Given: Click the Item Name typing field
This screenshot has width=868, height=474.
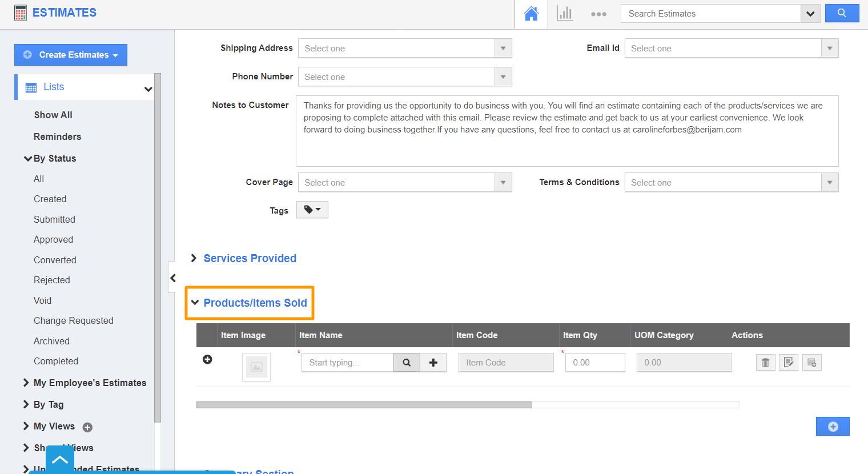Looking at the screenshot, I should (x=347, y=362).
